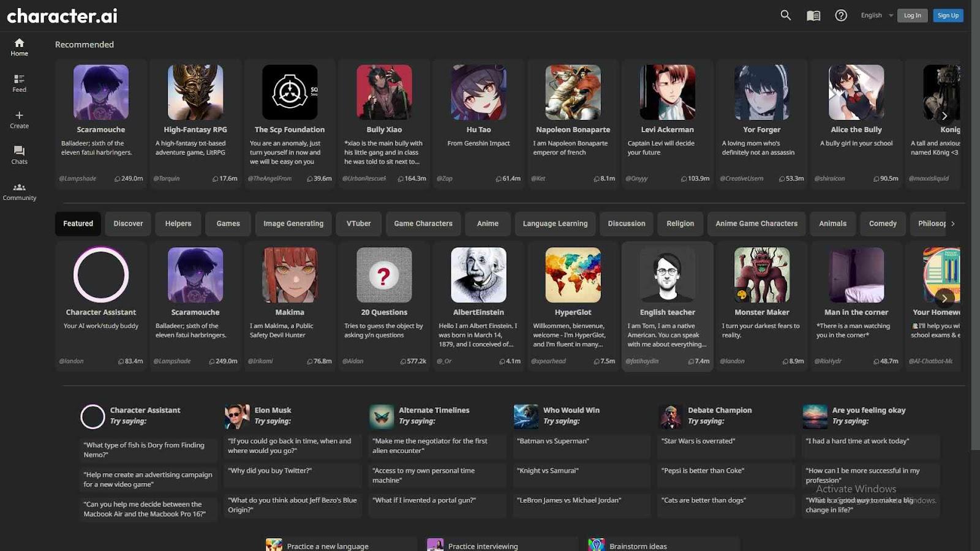The width and height of the screenshot is (980, 551).
Task: Open Makima featured character card
Action: coord(290,306)
